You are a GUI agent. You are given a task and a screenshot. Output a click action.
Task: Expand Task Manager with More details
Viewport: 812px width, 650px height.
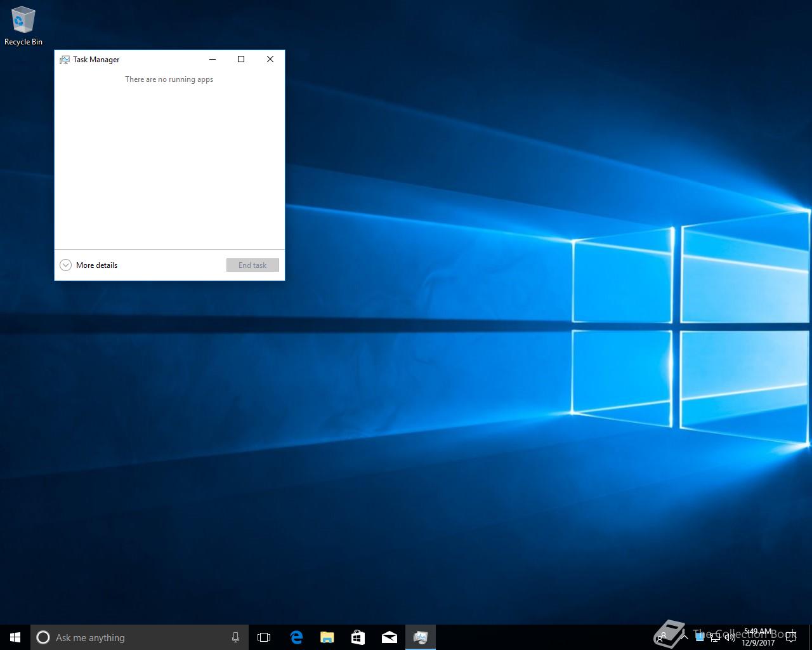coord(89,265)
